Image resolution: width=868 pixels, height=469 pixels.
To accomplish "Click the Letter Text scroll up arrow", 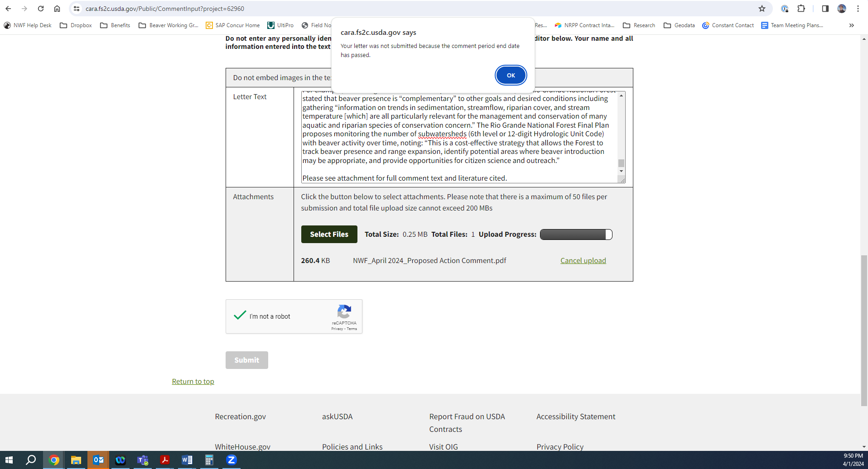I will coord(621,96).
